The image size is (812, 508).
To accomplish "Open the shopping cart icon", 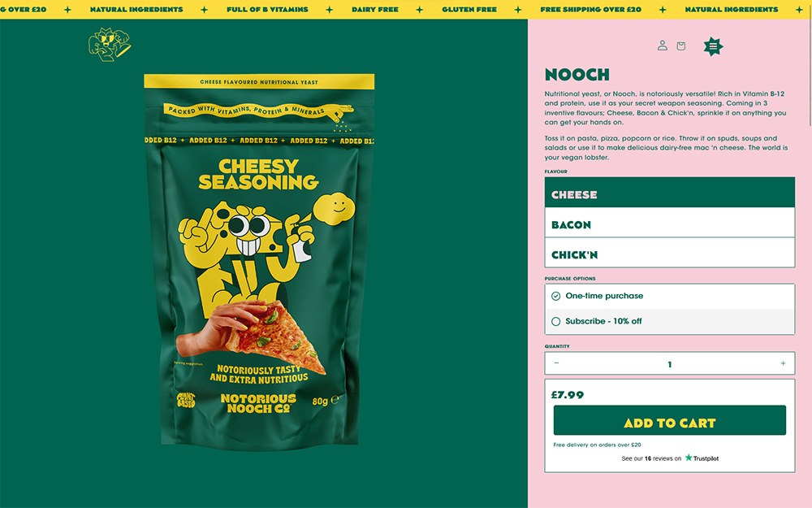I will [x=681, y=46].
